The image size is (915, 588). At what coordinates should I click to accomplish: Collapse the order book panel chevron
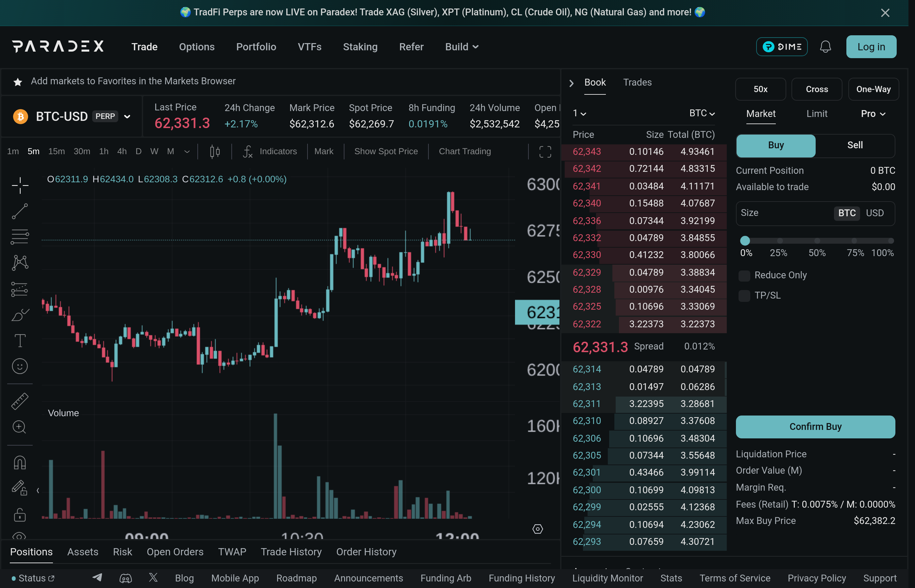tap(571, 83)
